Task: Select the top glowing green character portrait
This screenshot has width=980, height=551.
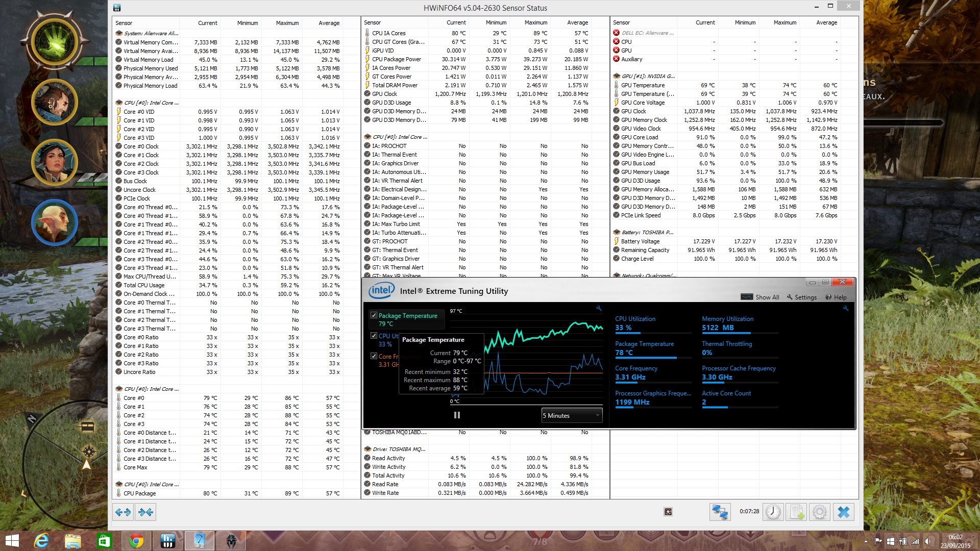Action: coord(55,42)
